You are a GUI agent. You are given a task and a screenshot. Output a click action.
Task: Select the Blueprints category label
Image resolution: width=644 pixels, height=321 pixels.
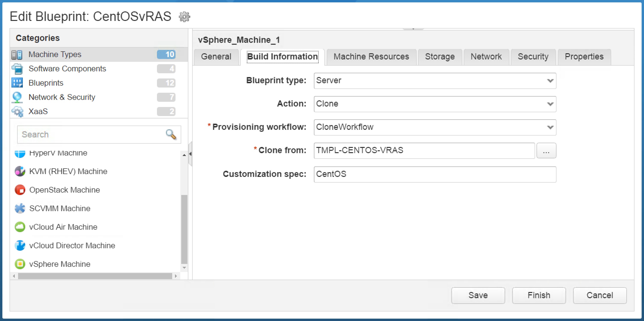click(x=46, y=83)
